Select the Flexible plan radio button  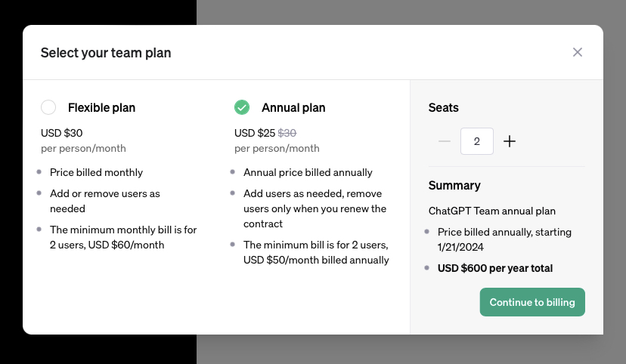pos(48,107)
